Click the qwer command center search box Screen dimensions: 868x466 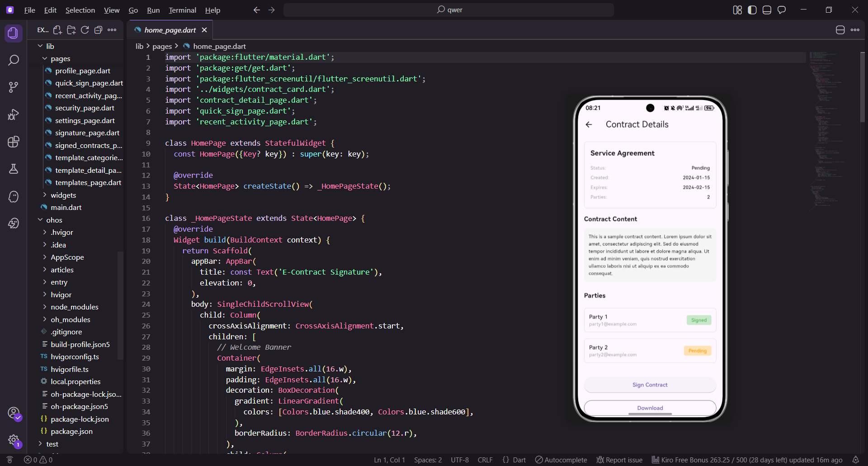[x=448, y=10]
